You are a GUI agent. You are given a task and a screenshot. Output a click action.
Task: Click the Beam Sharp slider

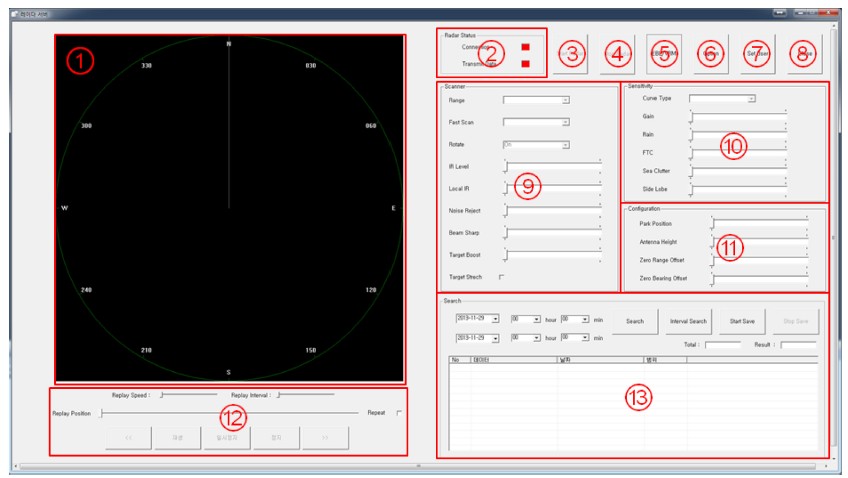(x=553, y=233)
